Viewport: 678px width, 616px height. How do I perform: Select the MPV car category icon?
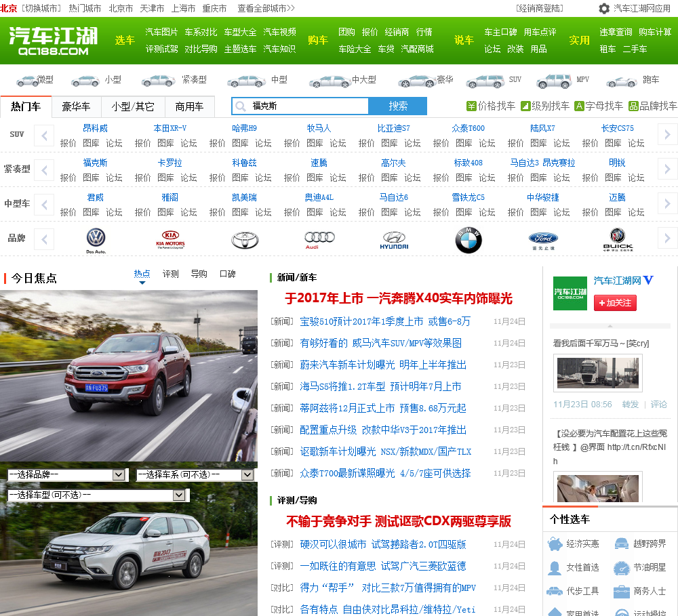554,81
